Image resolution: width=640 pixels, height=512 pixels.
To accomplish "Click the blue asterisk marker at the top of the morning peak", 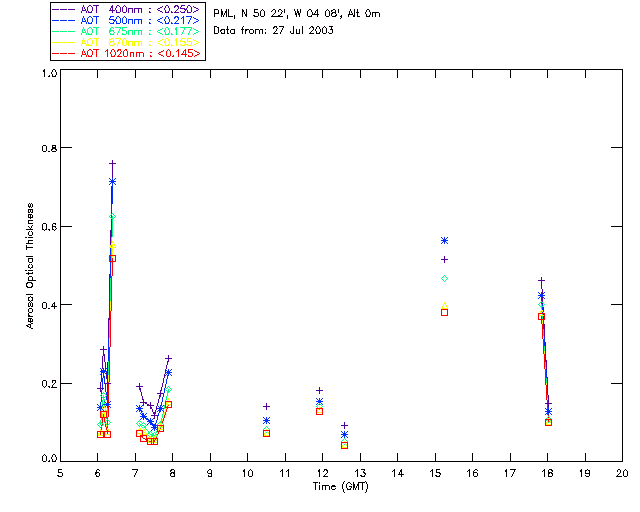I will pyautogui.click(x=112, y=182).
